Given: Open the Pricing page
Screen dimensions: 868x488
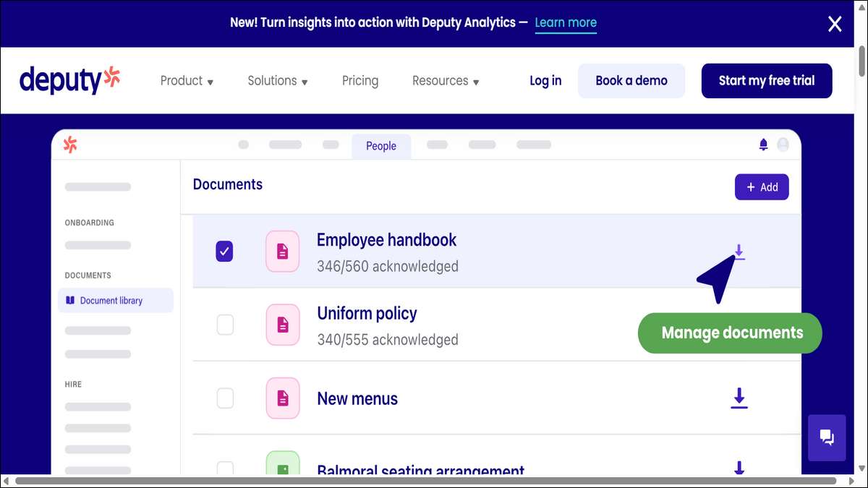Looking at the screenshot, I should (x=360, y=81).
